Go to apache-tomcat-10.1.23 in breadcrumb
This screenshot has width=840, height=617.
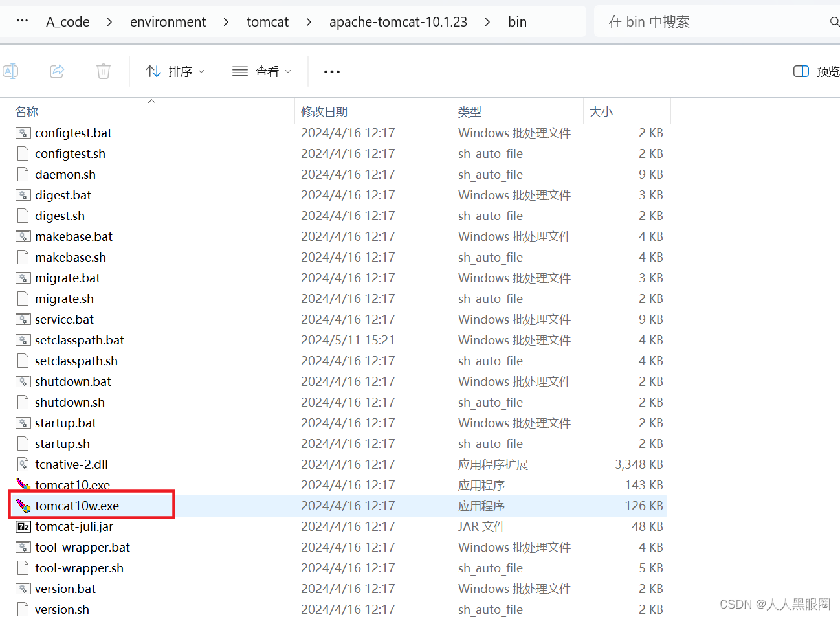click(398, 22)
